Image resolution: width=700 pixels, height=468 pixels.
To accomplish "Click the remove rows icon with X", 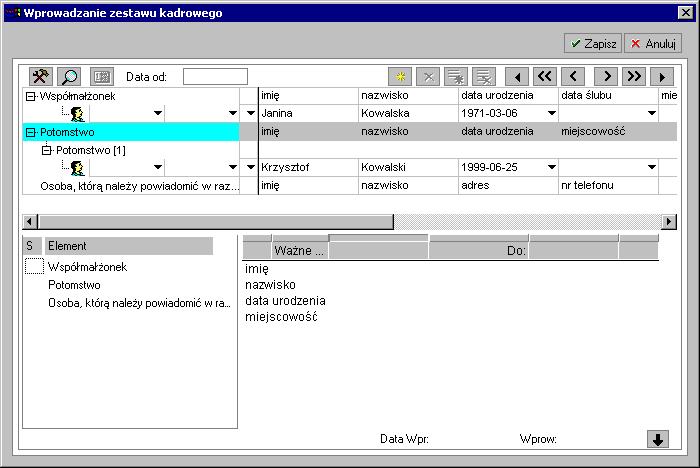I will (484, 77).
